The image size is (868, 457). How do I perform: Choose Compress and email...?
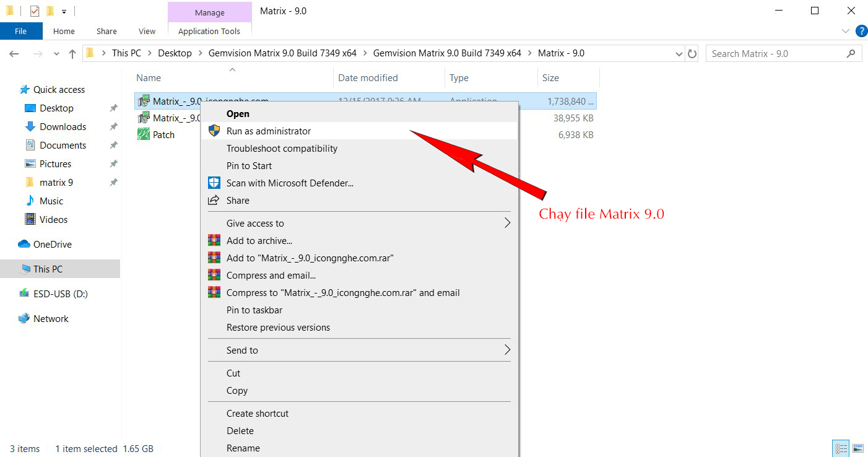pyautogui.click(x=359, y=276)
